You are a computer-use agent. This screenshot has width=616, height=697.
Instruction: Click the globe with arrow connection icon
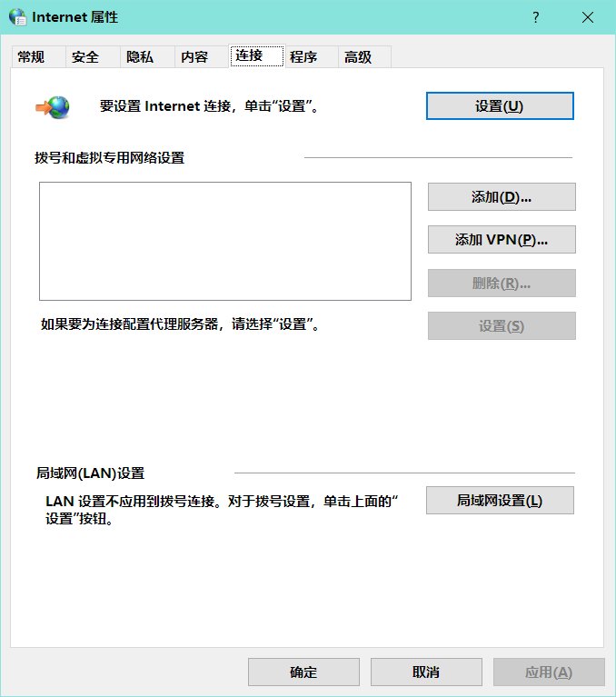[x=53, y=107]
